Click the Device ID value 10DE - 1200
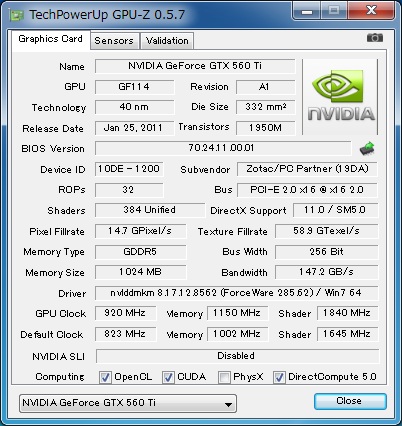Image resolution: width=402 pixels, height=426 pixels. pyautogui.click(x=129, y=169)
